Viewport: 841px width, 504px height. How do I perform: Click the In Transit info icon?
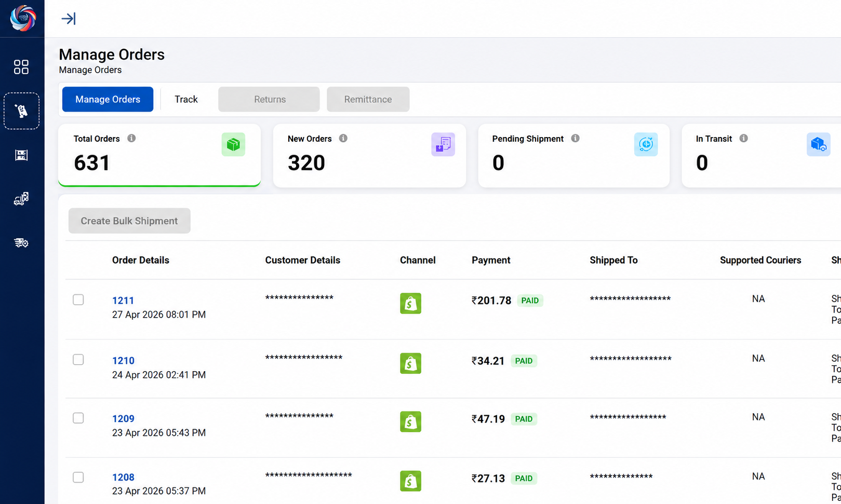pos(744,138)
